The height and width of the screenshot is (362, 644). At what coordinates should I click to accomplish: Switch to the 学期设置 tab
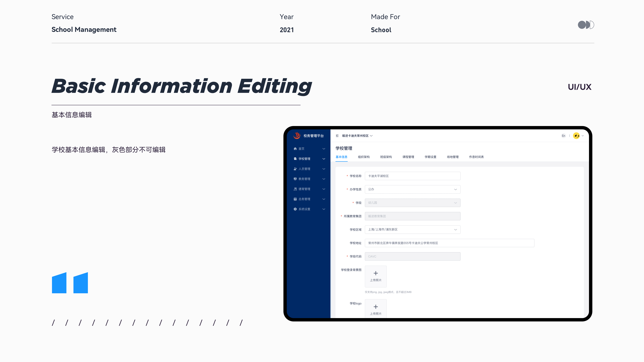click(431, 157)
